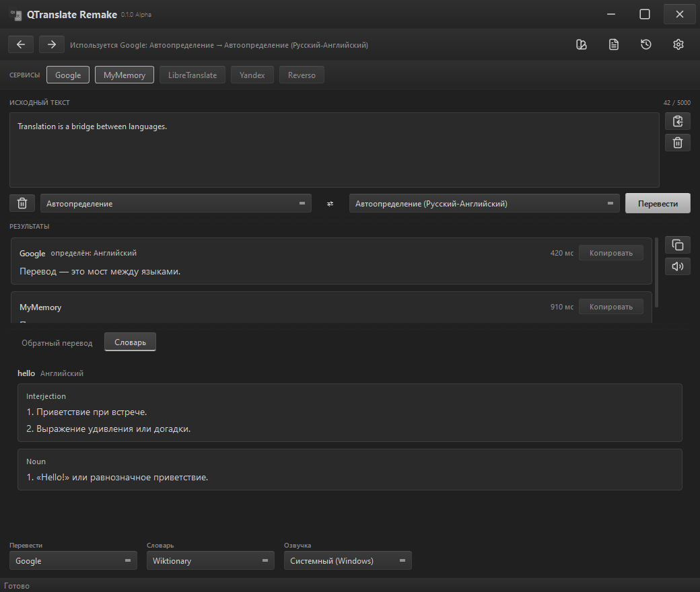Click the 420 мс timing of Google result
This screenshot has height=592, width=700.
562,253
